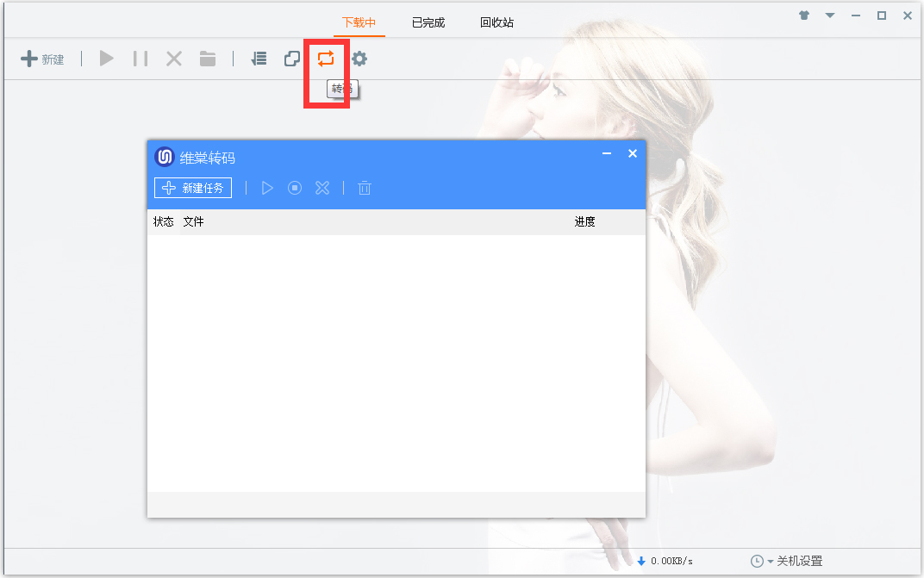The height and width of the screenshot is (578, 924).
Task: Start transcoding with the 维棠转码 play icon
Action: (x=267, y=188)
